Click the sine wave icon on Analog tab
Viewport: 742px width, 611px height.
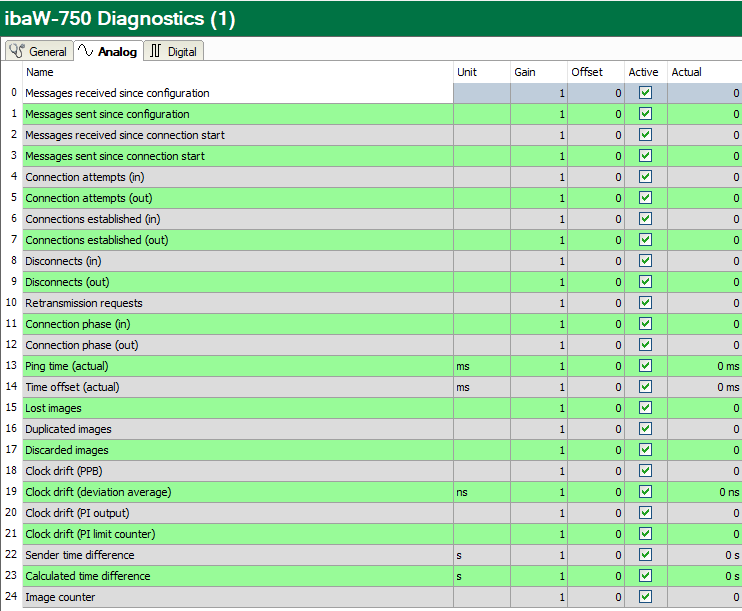86,50
